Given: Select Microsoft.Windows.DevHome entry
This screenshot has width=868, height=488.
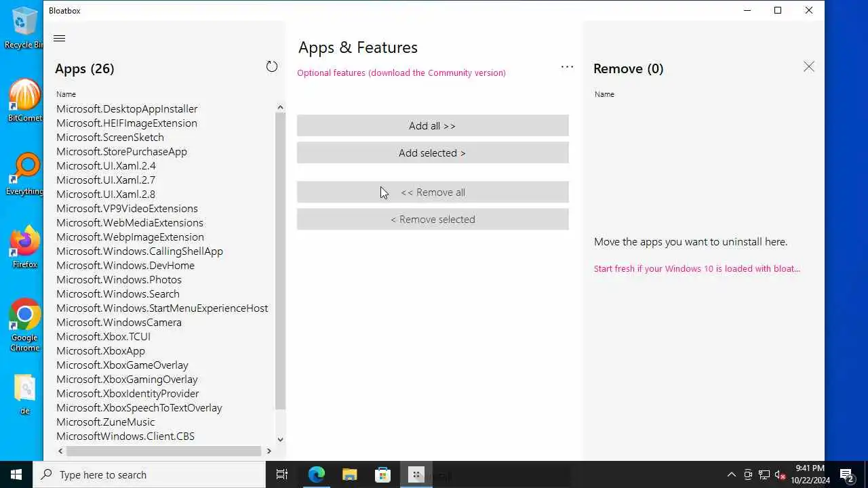Looking at the screenshot, I should (125, 265).
